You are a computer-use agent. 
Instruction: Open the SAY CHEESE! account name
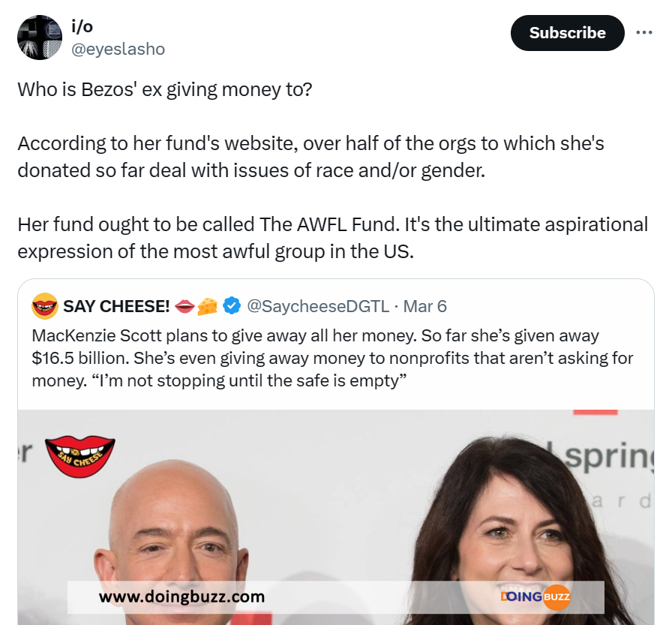pos(116,306)
